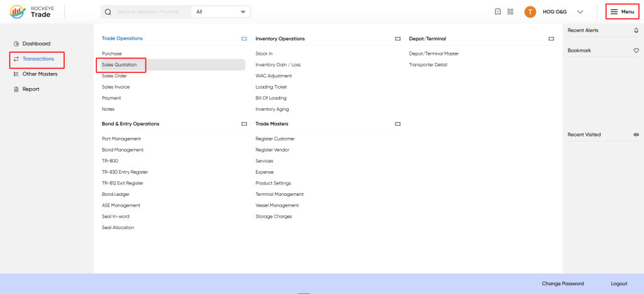Open Loading Ticket

tap(271, 87)
